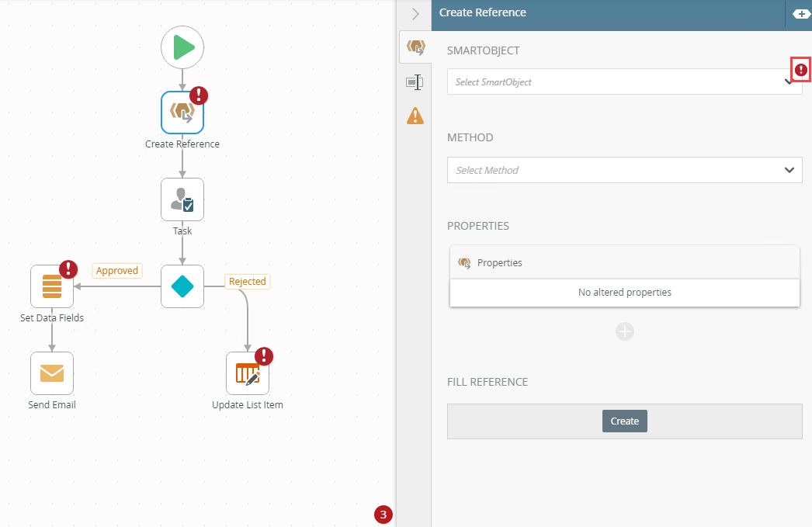Click the Send Email label
This screenshot has height=527, width=812.
52,405
